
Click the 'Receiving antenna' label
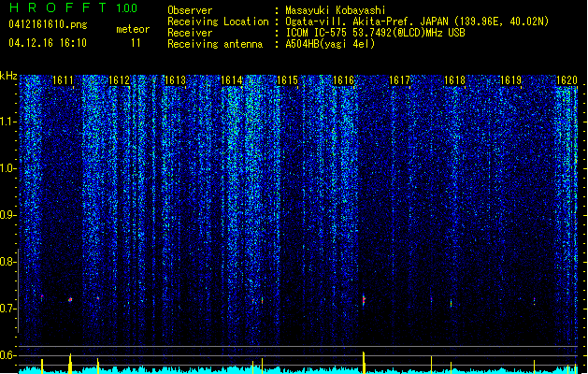click(x=215, y=44)
